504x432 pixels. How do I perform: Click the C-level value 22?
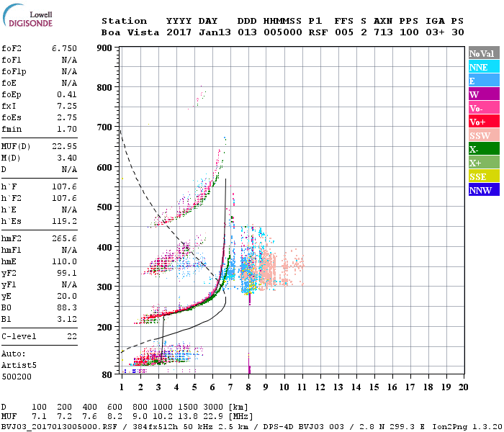[72, 336]
